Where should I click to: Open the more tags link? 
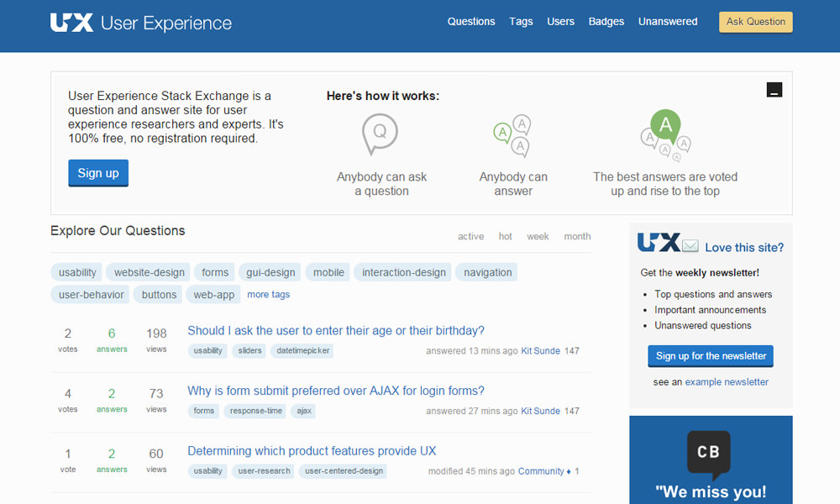pos(269,294)
